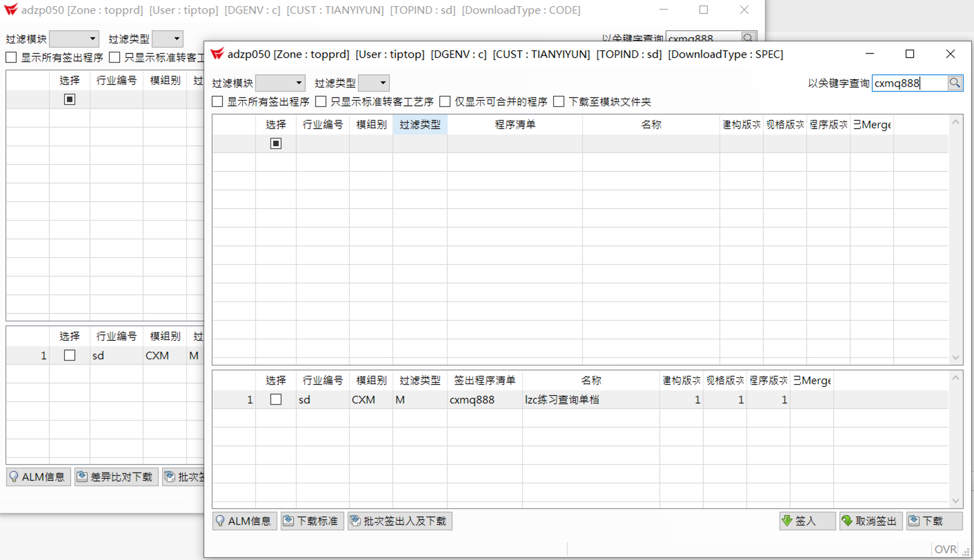Click 下载标准 download standard button
The height and width of the screenshot is (560, 974).
click(312, 521)
